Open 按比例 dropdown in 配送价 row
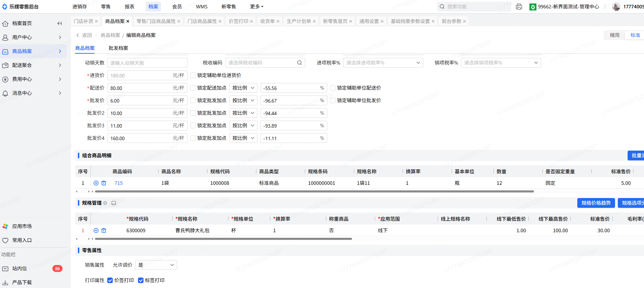The height and width of the screenshot is (288, 644). [243, 88]
